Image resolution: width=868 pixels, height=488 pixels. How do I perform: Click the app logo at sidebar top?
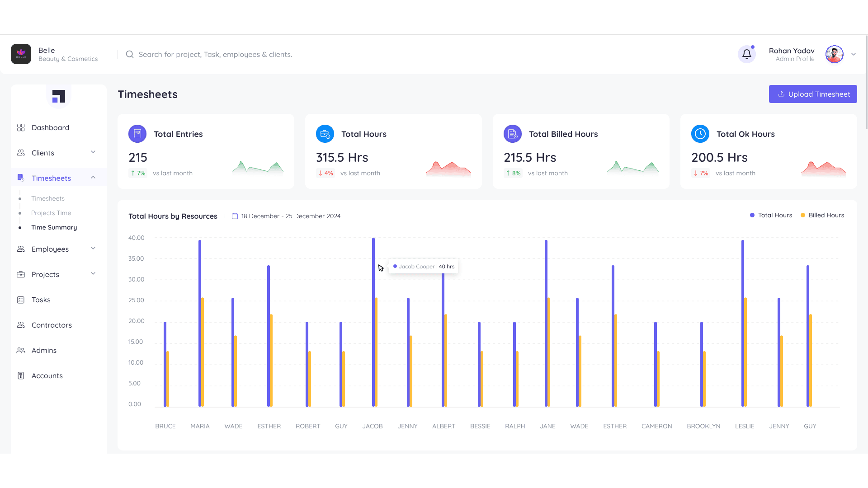point(59,96)
